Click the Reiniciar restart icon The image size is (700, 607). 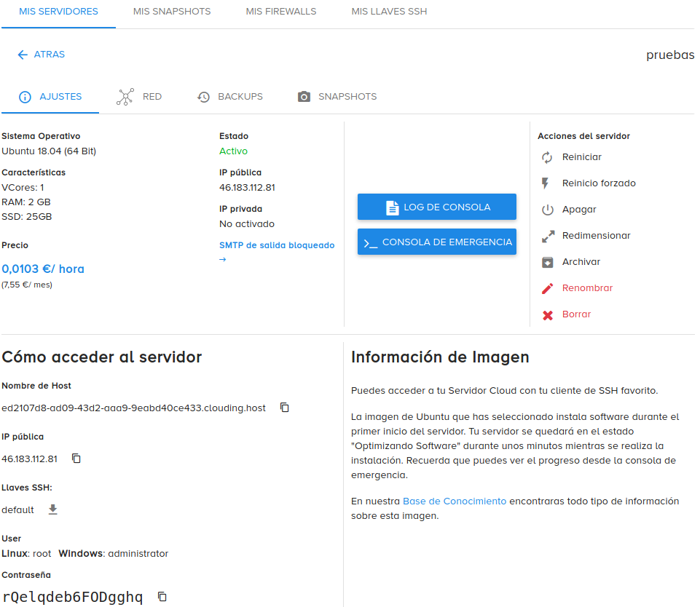click(545, 156)
